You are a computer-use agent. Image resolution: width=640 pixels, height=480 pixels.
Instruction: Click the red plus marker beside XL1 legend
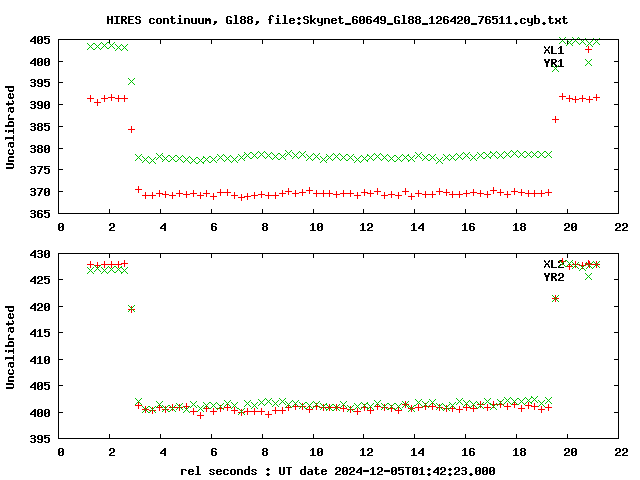point(588,50)
